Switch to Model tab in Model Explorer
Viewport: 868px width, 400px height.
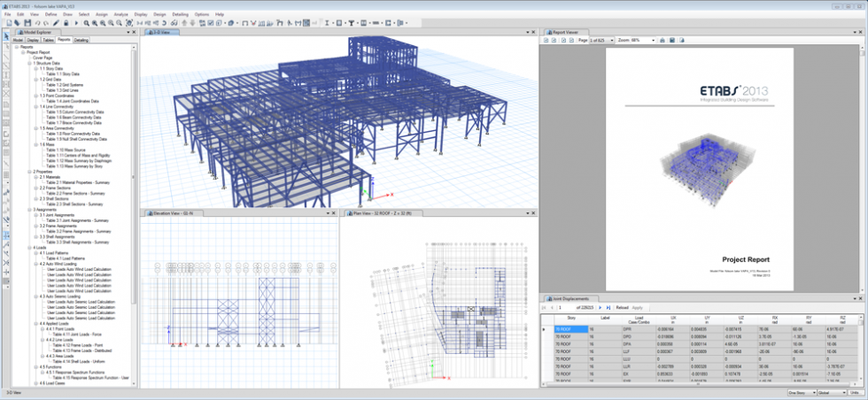coord(18,40)
